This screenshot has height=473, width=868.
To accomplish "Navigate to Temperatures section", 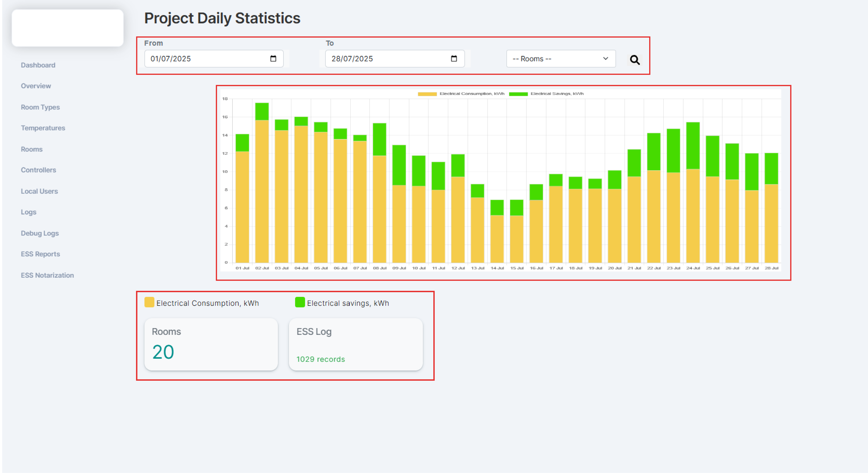I will (x=43, y=128).
